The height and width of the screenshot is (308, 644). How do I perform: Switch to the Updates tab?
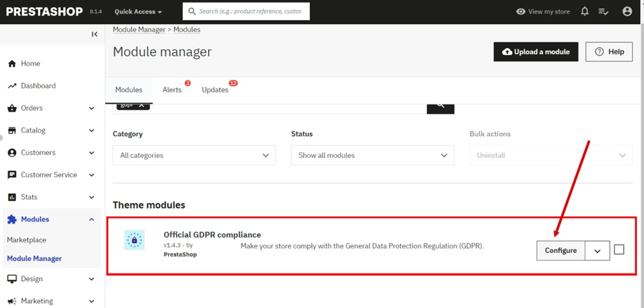tap(215, 90)
